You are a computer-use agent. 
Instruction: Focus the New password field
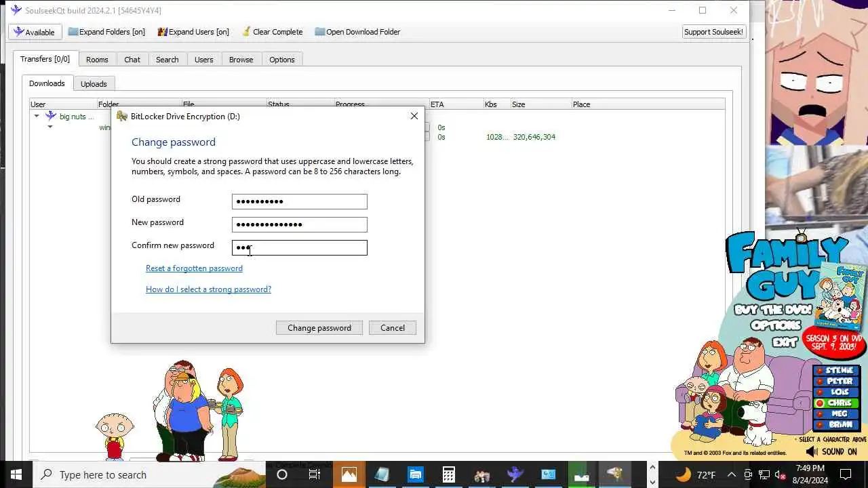(300, 224)
